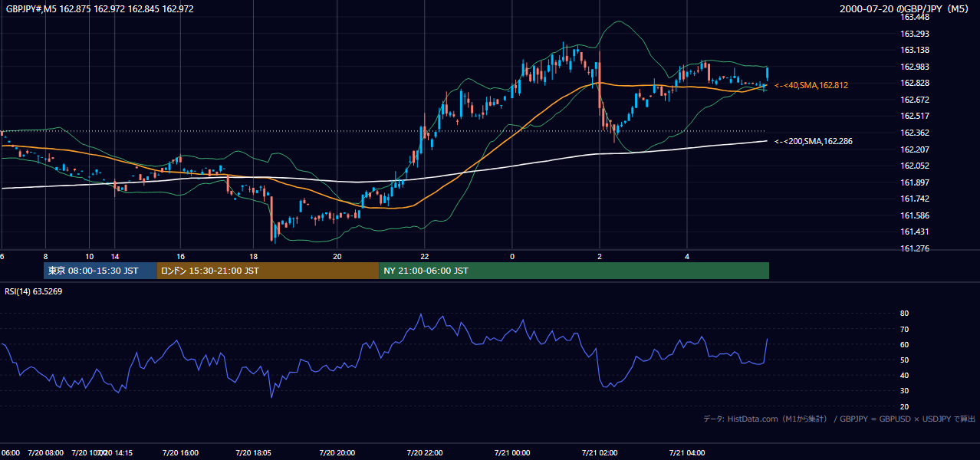Click RSI scale value 50
The image size is (980, 460).
[904, 360]
